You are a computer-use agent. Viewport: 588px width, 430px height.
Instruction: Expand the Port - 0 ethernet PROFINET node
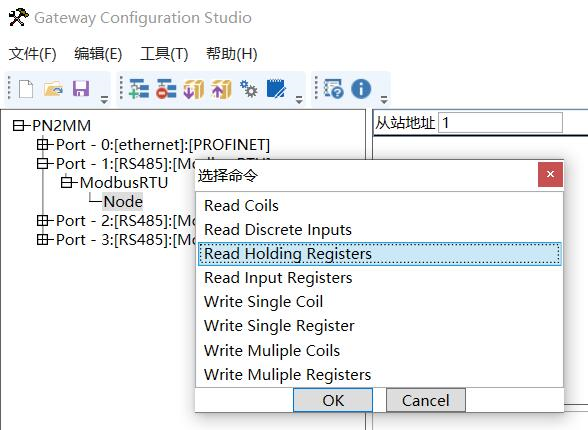point(42,144)
